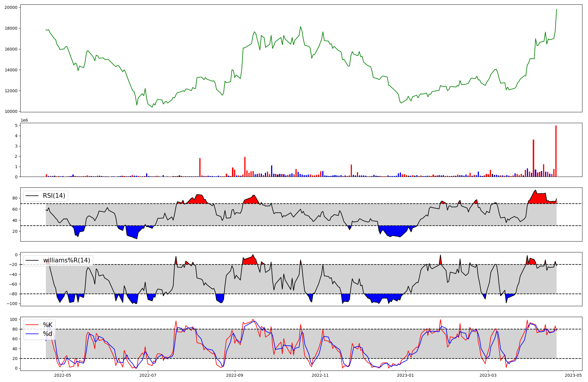Click the 2023-05 date tick label
The width and height of the screenshot is (588, 382).
point(573,375)
